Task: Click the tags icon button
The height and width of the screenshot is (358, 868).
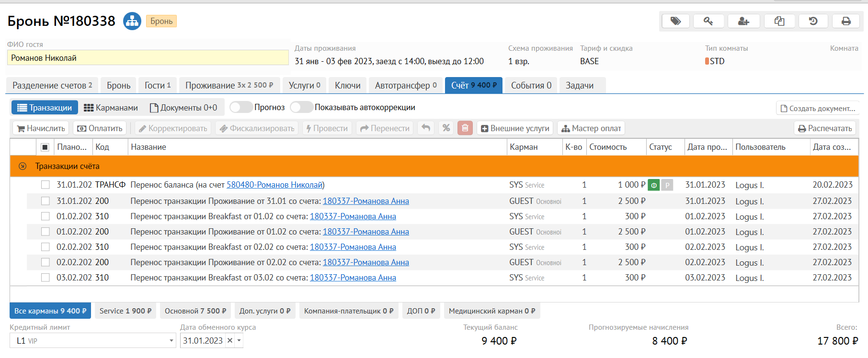Action: click(675, 21)
